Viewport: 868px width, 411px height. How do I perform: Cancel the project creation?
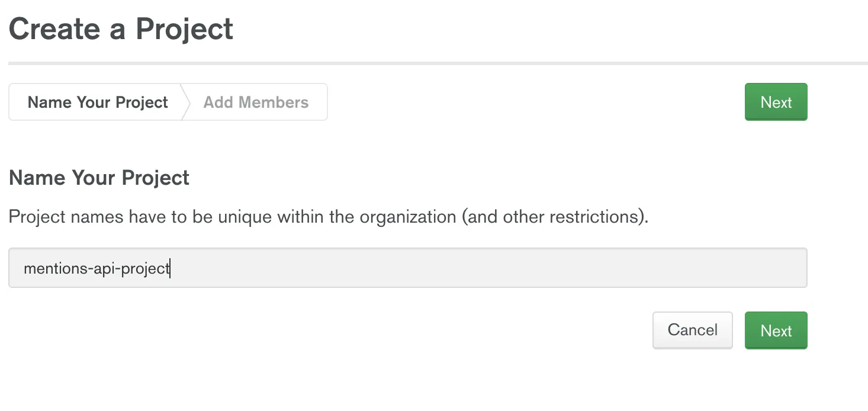[x=692, y=330]
